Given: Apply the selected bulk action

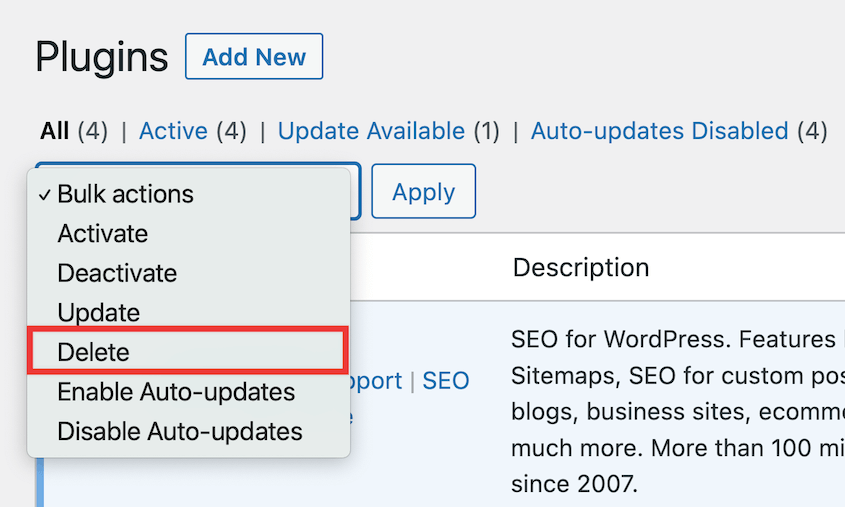Looking at the screenshot, I should 424,191.
